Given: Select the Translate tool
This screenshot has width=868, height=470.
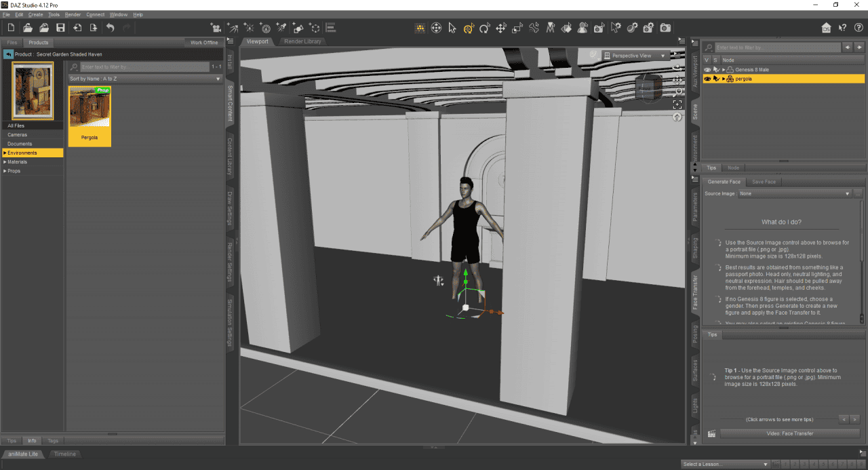Looking at the screenshot, I should click(x=500, y=28).
